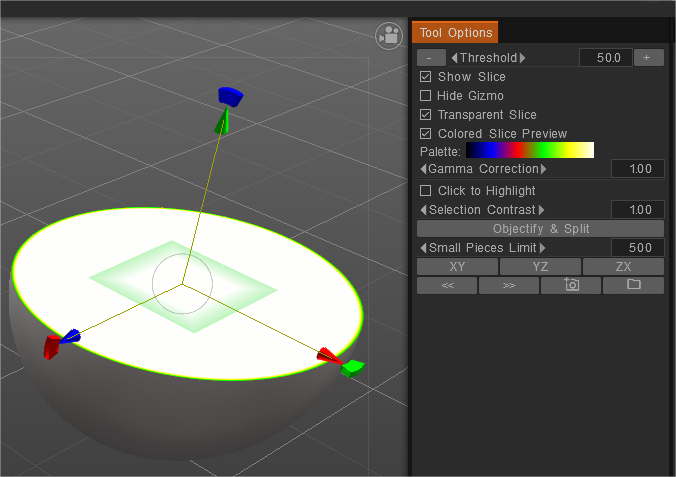The image size is (676, 477).
Task: Toggle the Colored Slice Preview checkbox
Action: pyautogui.click(x=426, y=134)
